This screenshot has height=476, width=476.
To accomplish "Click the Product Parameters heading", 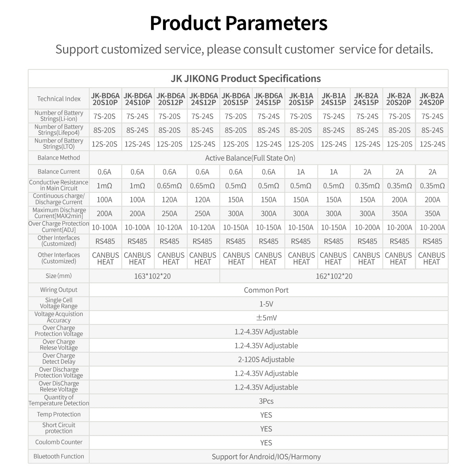I will click(238, 23).
